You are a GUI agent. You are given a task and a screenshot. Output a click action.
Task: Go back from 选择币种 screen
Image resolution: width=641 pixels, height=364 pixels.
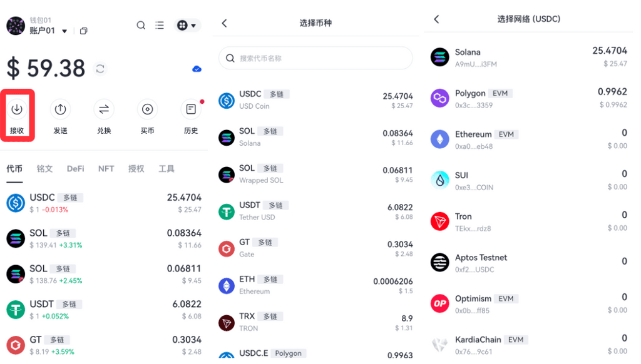pyautogui.click(x=225, y=23)
